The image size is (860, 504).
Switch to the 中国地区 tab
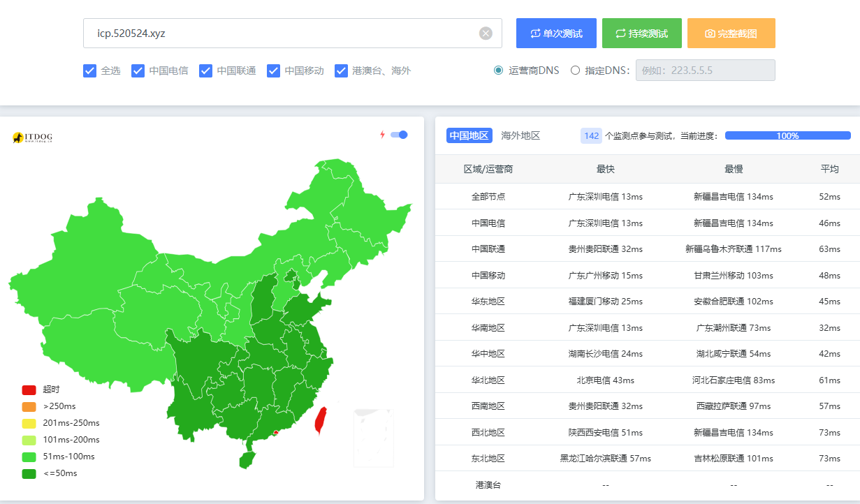click(x=469, y=135)
